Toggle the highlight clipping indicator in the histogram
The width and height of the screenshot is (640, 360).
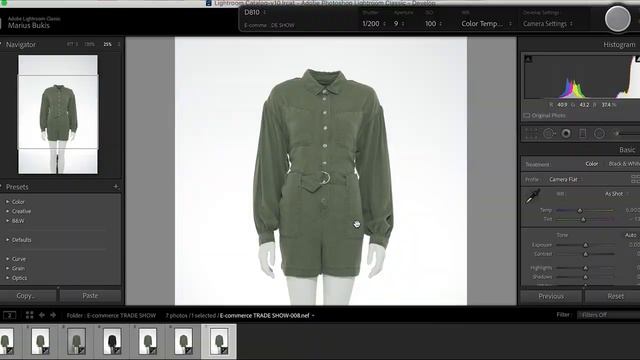point(637,59)
